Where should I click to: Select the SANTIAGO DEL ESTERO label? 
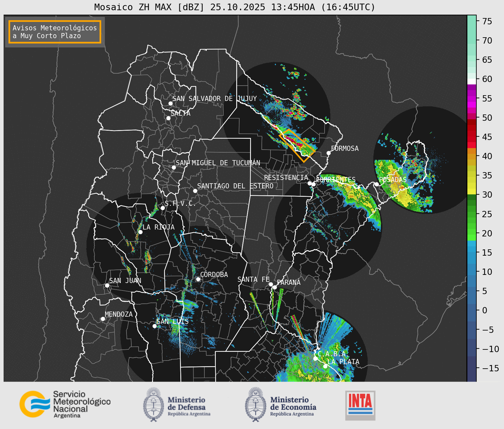pyautogui.click(x=235, y=186)
